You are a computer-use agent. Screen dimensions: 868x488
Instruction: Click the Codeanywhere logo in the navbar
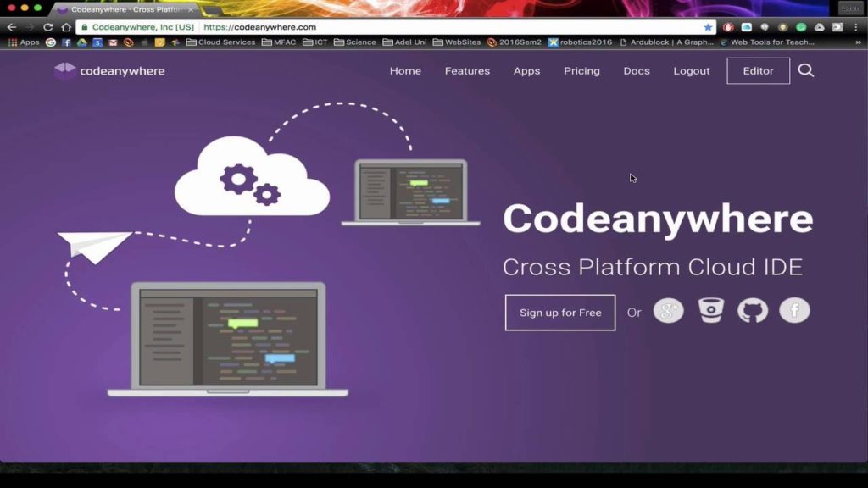pos(108,71)
